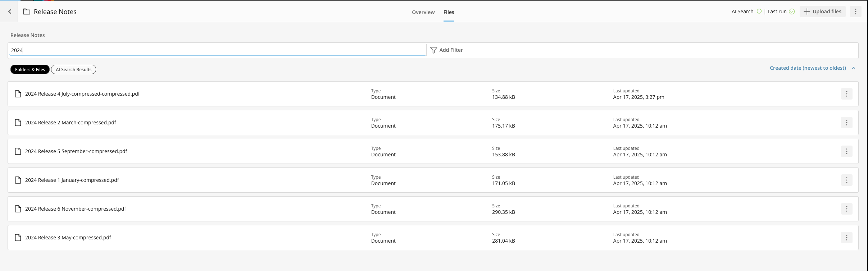Click the Release Notes page title
The image size is (868, 271).
pos(55,12)
